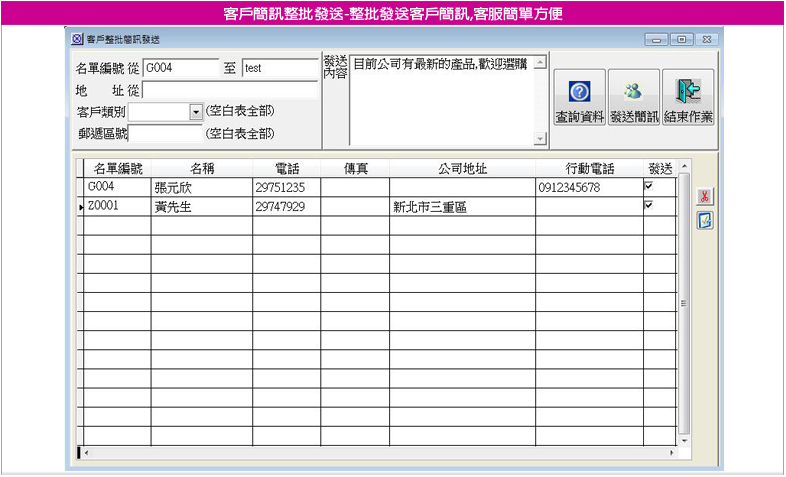
Task: Click the 名單編號 column header
Action: coord(117,168)
